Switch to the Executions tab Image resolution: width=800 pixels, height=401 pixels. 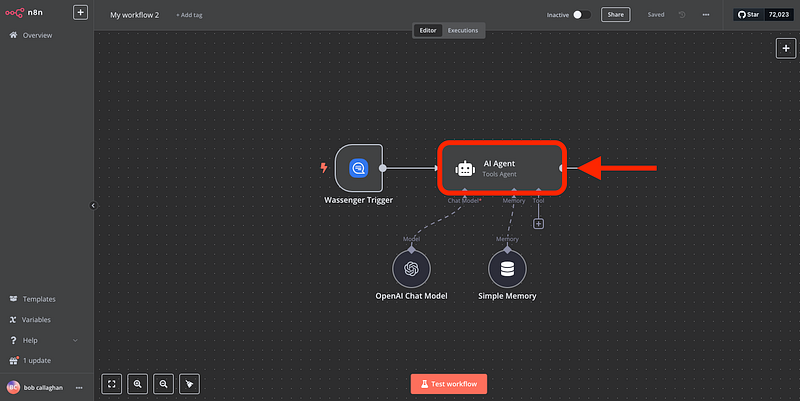(462, 30)
